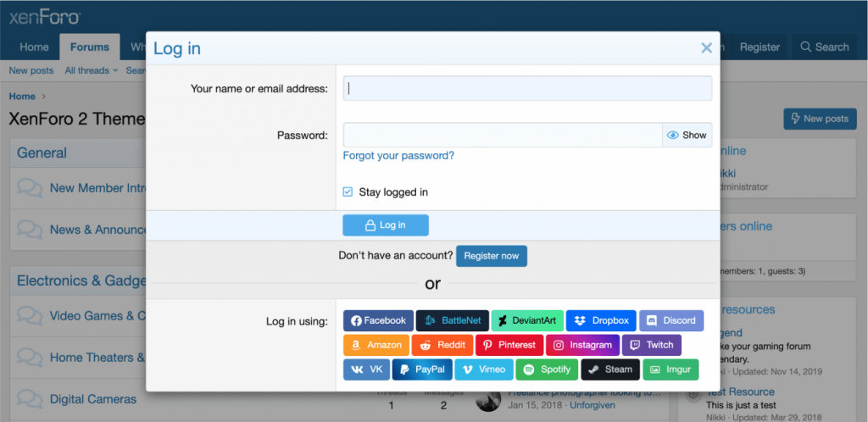Log in using the Twitch button
Screen dimensions: 868x422
[652, 345]
